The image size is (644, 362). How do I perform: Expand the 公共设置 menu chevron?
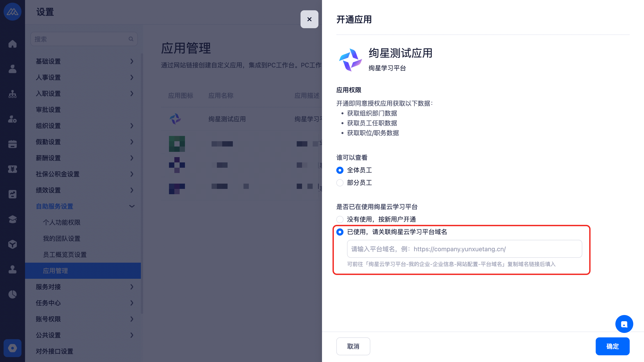tap(132, 335)
